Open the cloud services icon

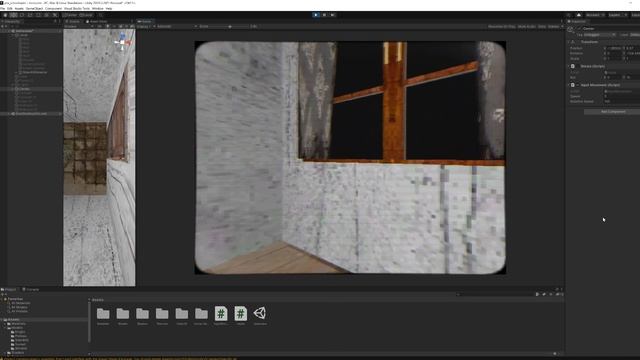[x=578, y=15]
